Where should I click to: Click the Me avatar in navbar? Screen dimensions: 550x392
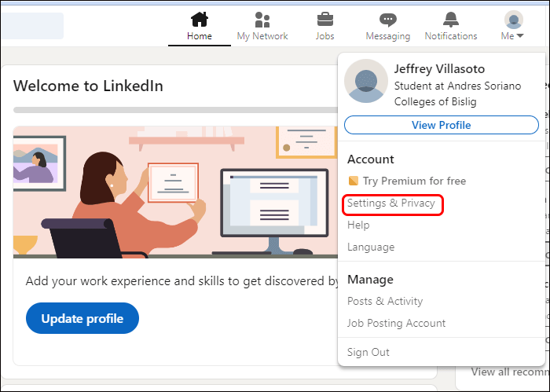[x=514, y=20]
